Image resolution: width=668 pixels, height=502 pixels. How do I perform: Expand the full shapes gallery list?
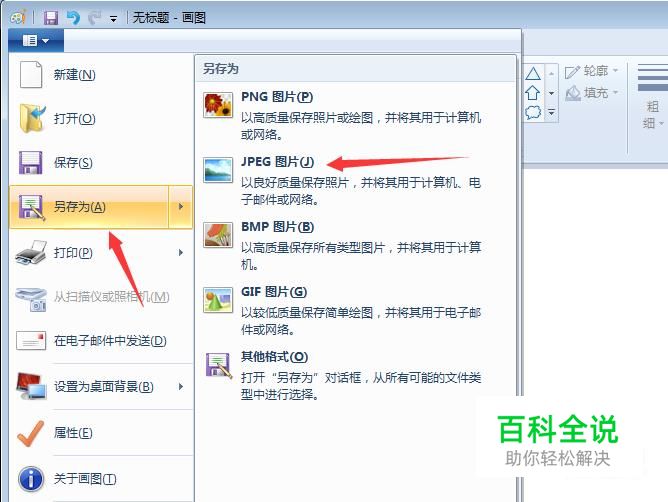(551, 113)
